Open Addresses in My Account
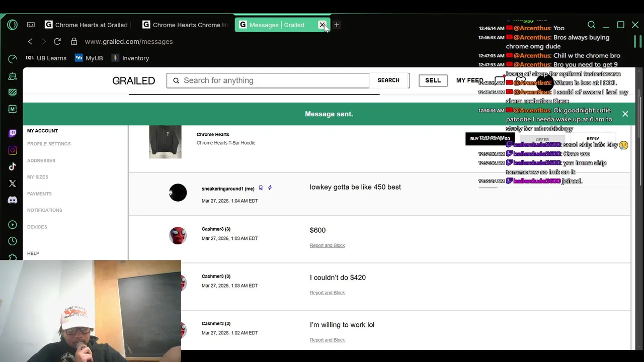This screenshot has width=644, height=362. (x=41, y=160)
